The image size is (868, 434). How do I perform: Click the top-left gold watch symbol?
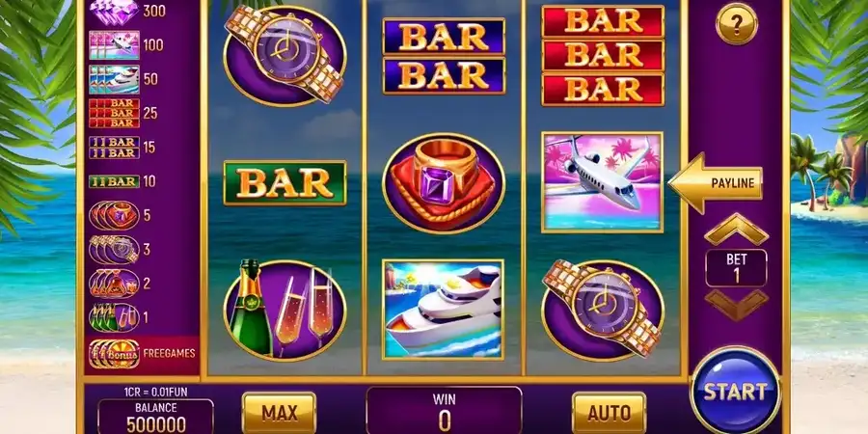[285, 54]
